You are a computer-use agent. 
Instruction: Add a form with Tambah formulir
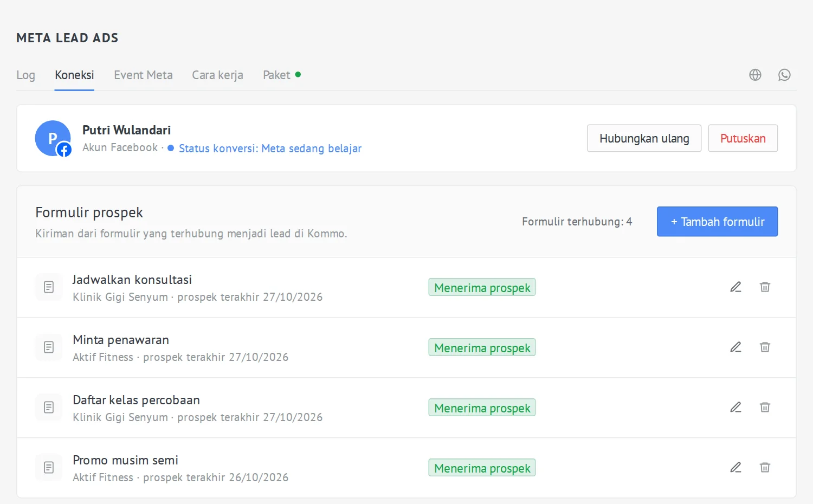click(x=717, y=222)
